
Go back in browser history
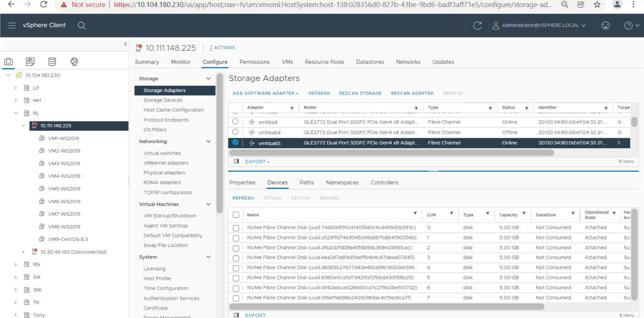(x=11, y=4)
